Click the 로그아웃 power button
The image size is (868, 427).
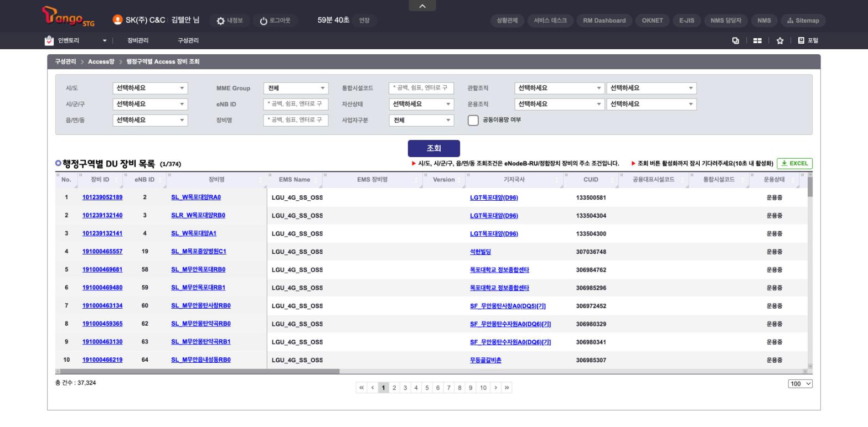(x=275, y=20)
